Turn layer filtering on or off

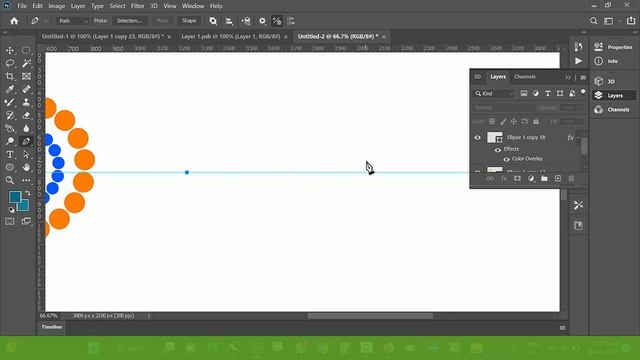click(583, 92)
